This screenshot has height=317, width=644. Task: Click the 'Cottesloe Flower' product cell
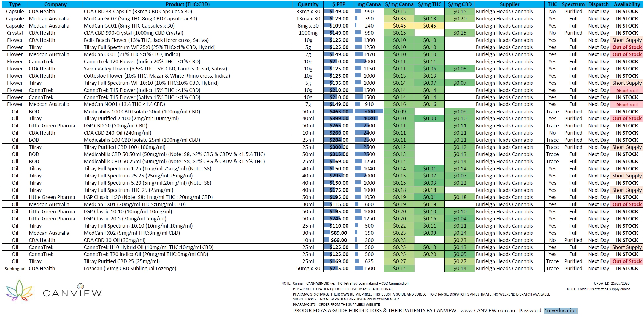click(x=188, y=76)
